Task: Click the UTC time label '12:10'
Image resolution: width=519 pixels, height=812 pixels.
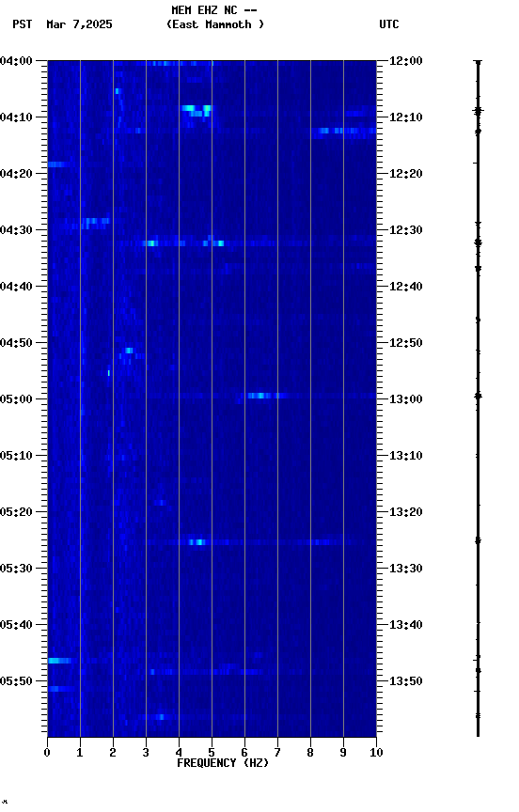Action: 406,117
